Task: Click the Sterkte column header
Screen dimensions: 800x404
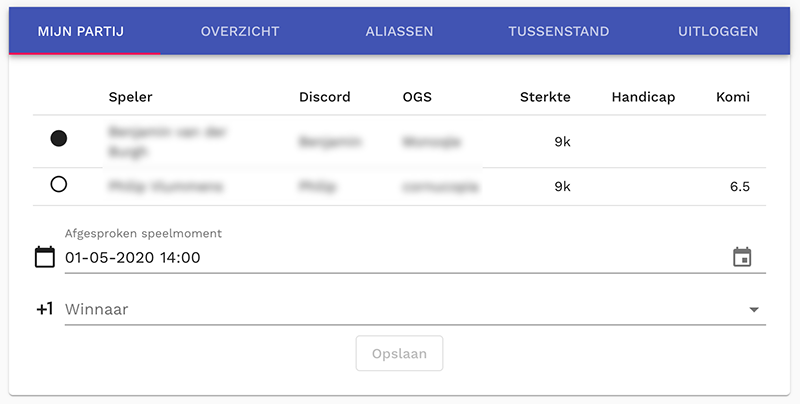Action: click(x=545, y=97)
